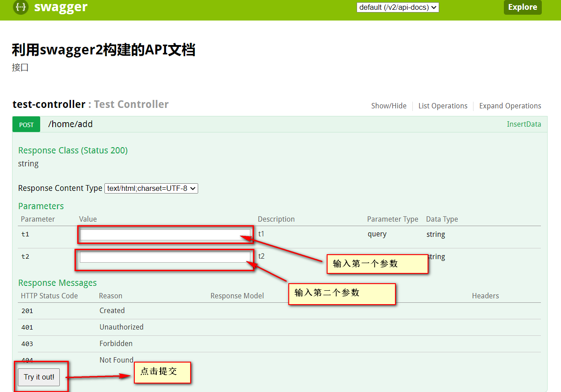Select the swagger header brand text
Image resolution: width=561 pixels, height=392 pixels.
(x=61, y=7)
